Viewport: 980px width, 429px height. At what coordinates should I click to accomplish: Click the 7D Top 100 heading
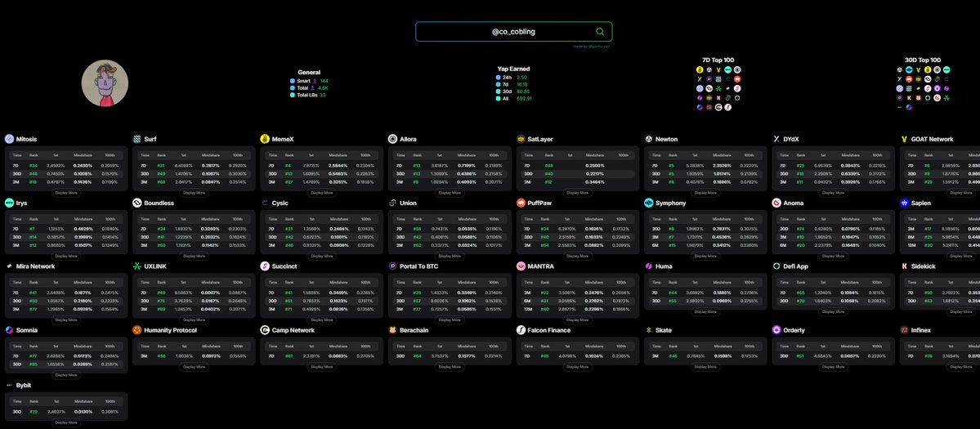tap(718, 60)
